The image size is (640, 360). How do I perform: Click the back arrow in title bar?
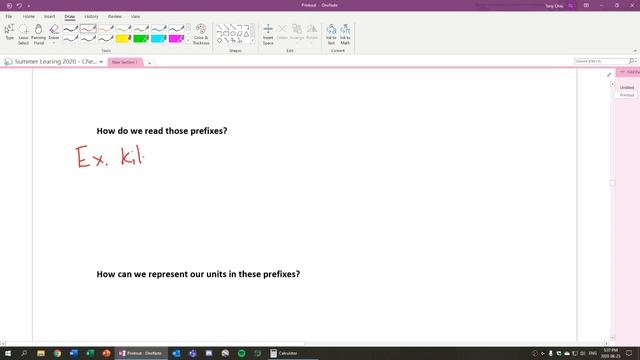[9, 6]
